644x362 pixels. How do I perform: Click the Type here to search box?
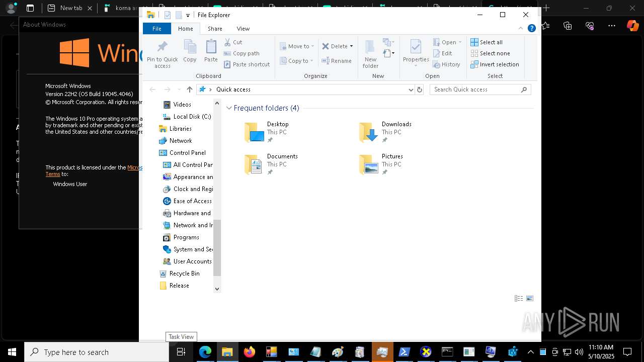97,352
